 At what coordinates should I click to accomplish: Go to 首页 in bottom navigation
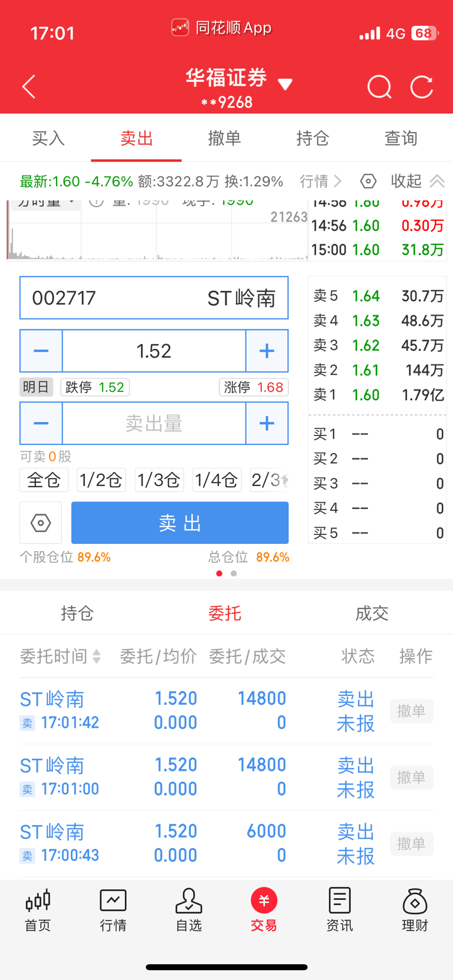point(38,910)
